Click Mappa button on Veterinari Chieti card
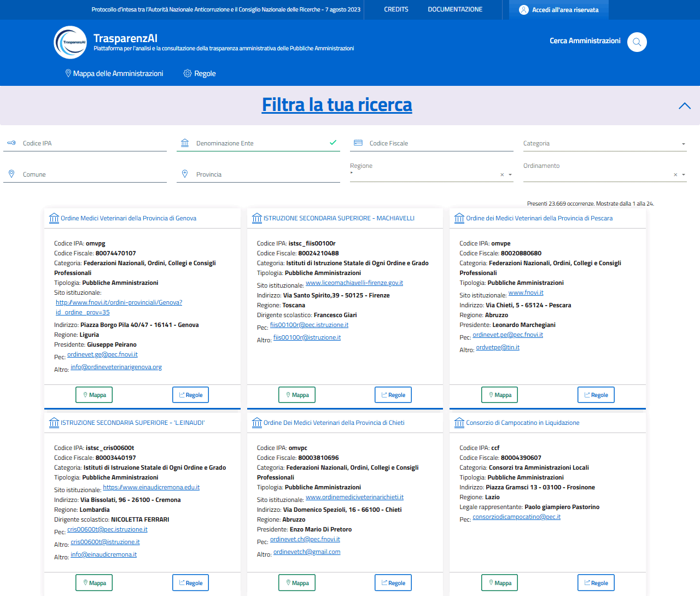Image resolution: width=700 pixels, height=596 pixels. 297,583
